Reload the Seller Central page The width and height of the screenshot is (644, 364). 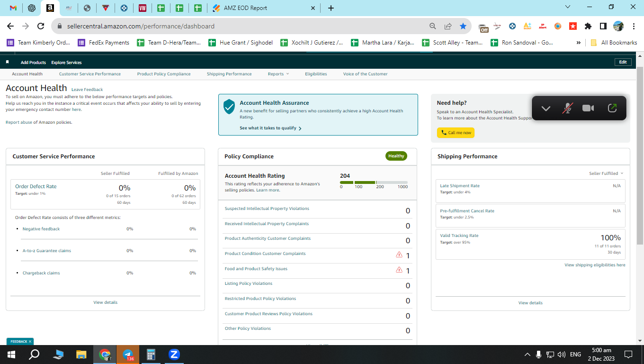(x=41, y=26)
